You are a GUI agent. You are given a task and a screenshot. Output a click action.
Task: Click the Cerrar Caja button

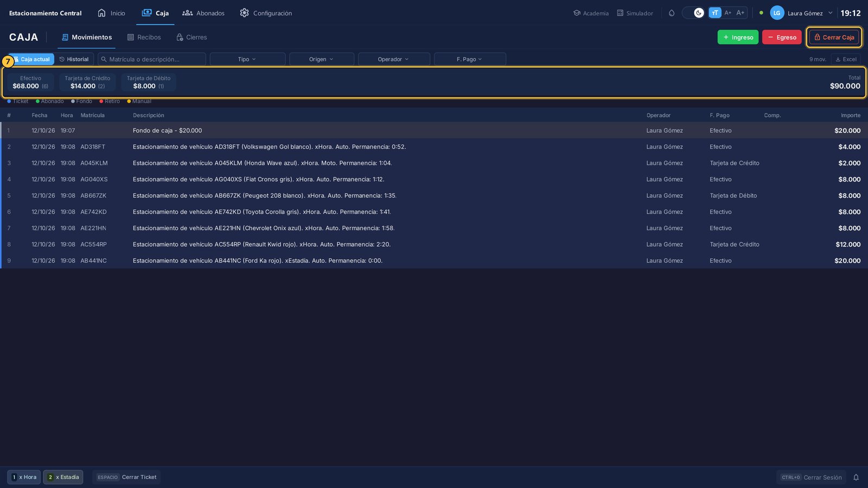click(x=834, y=37)
